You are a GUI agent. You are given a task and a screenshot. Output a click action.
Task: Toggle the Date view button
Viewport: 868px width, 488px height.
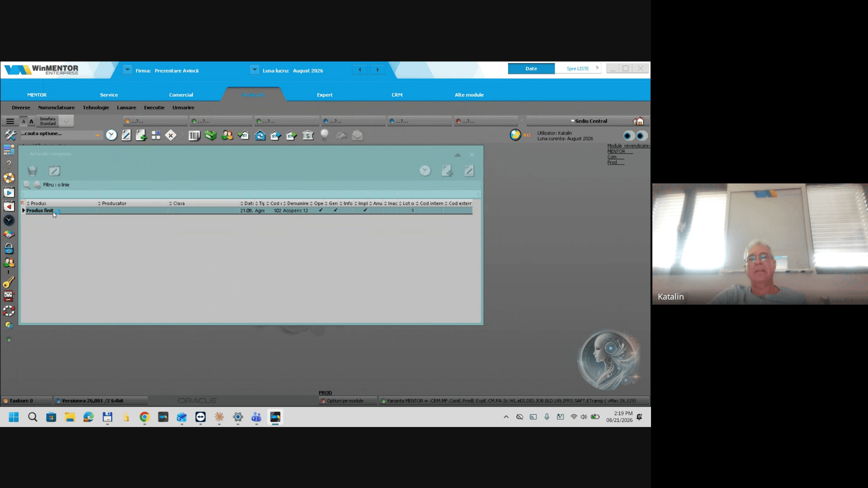pos(531,69)
